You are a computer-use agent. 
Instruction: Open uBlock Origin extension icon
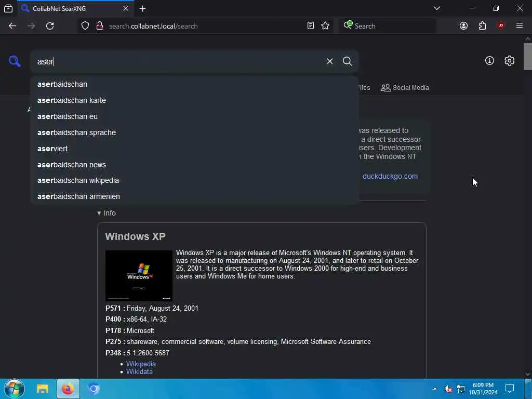(501, 26)
